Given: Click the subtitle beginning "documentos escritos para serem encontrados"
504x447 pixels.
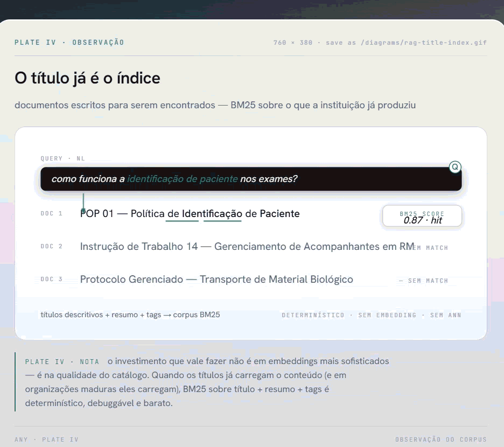Looking at the screenshot, I should click(215, 105).
